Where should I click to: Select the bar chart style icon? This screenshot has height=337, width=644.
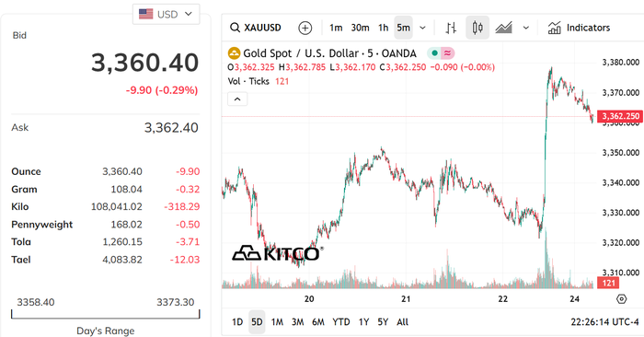(451, 28)
